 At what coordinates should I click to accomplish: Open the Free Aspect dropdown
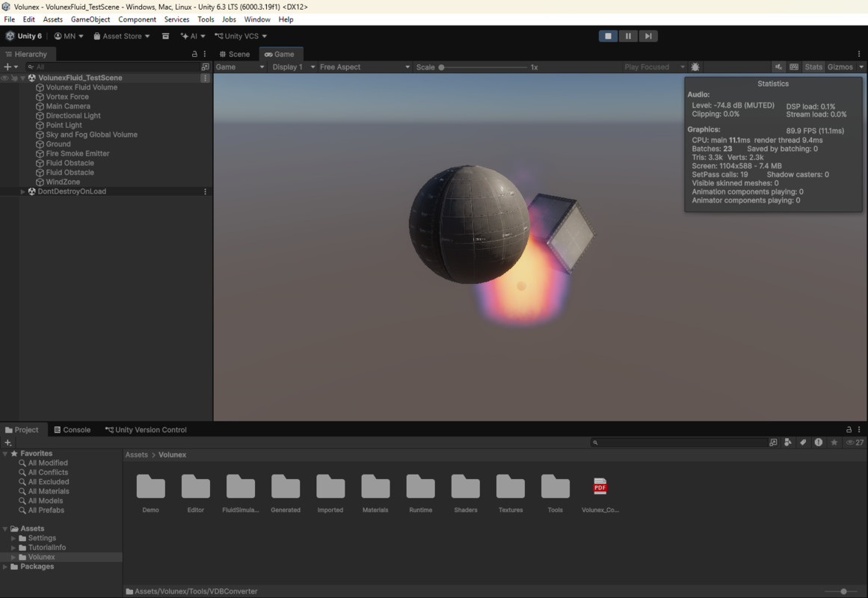coord(364,67)
